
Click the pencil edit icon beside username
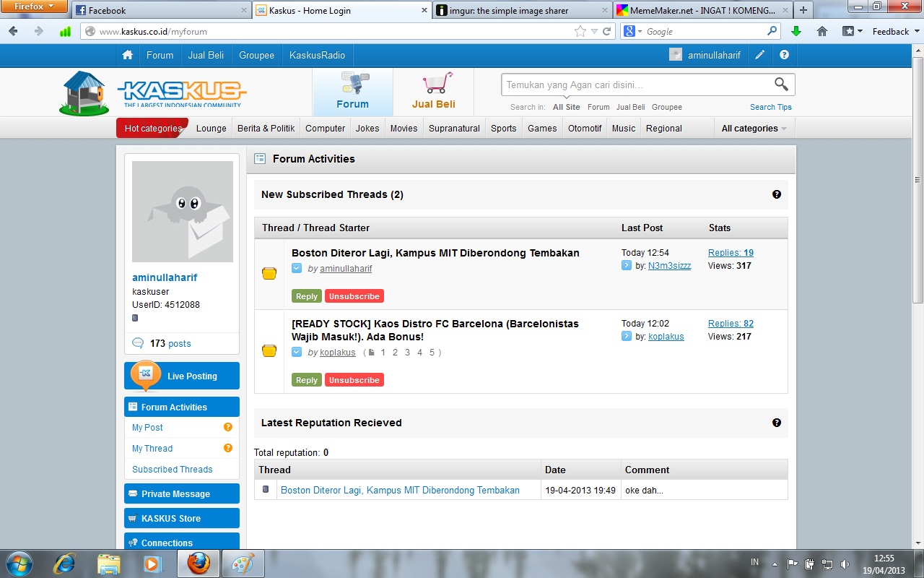point(760,55)
